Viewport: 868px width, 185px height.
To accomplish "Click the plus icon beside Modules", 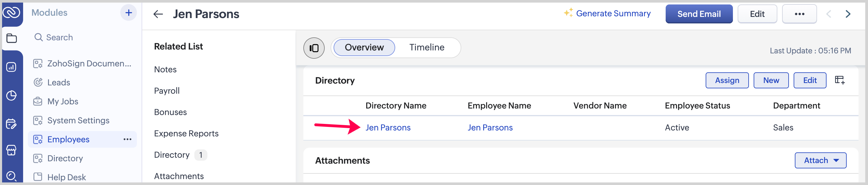I will [x=128, y=13].
